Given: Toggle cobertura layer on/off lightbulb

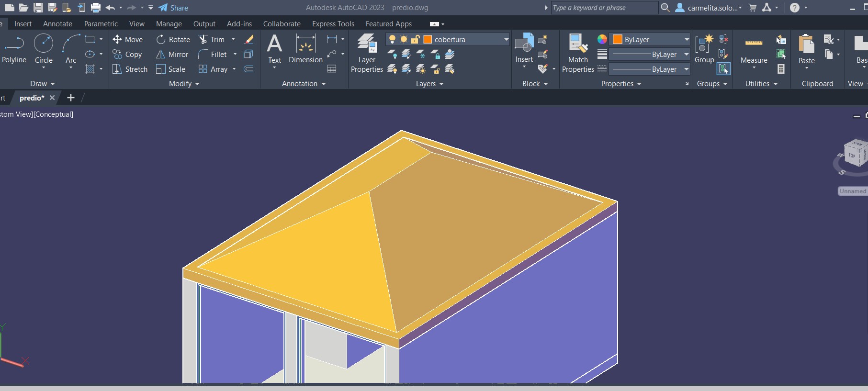Looking at the screenshot, I should [x=393, y=39].
